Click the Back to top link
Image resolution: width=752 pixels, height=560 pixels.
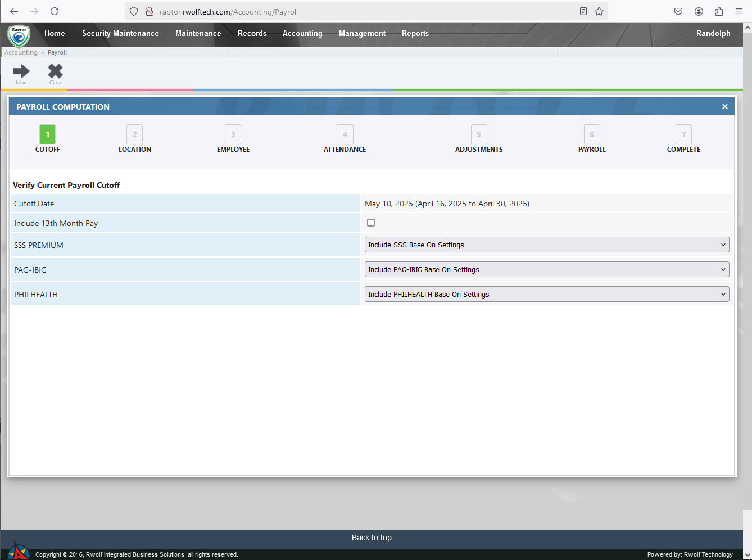372,538
